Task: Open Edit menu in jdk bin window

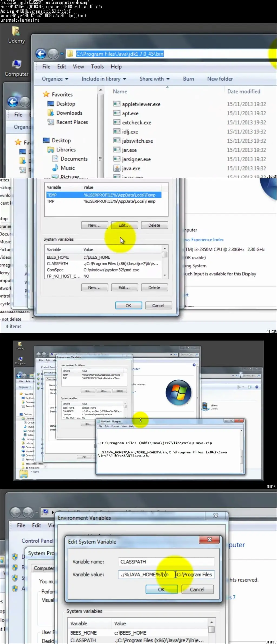Action: (61, 66)
